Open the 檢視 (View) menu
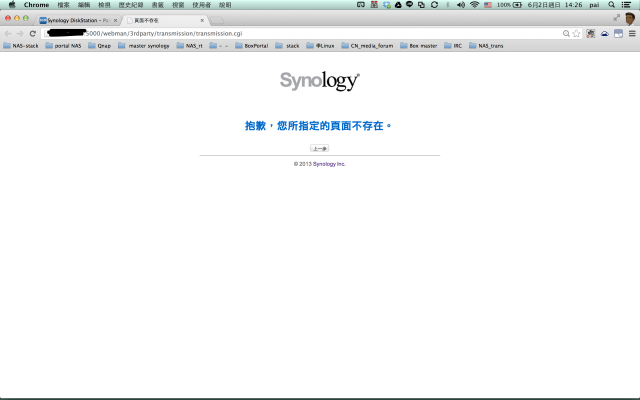Screen dimensions: 640x400 104,4
